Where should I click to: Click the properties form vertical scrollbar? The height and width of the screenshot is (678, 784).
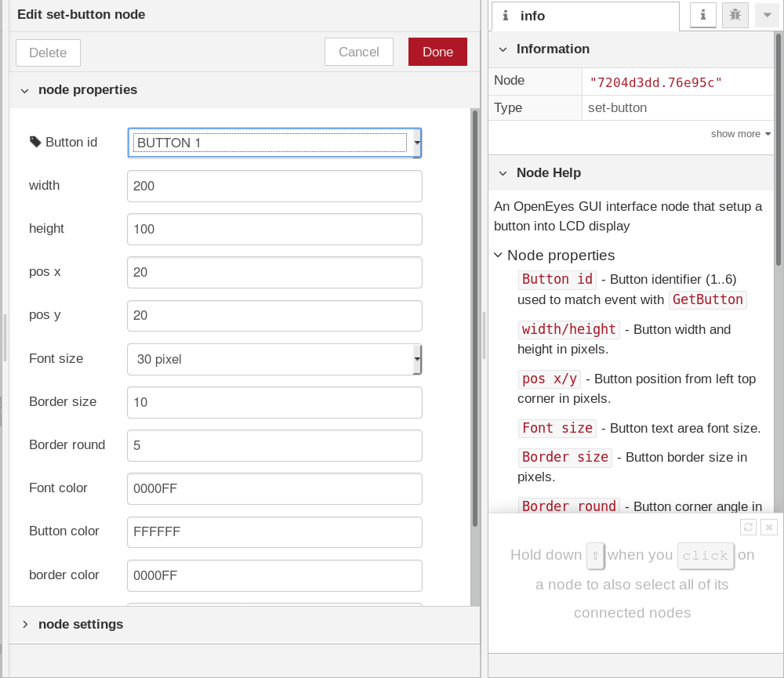tap(475, 318)
